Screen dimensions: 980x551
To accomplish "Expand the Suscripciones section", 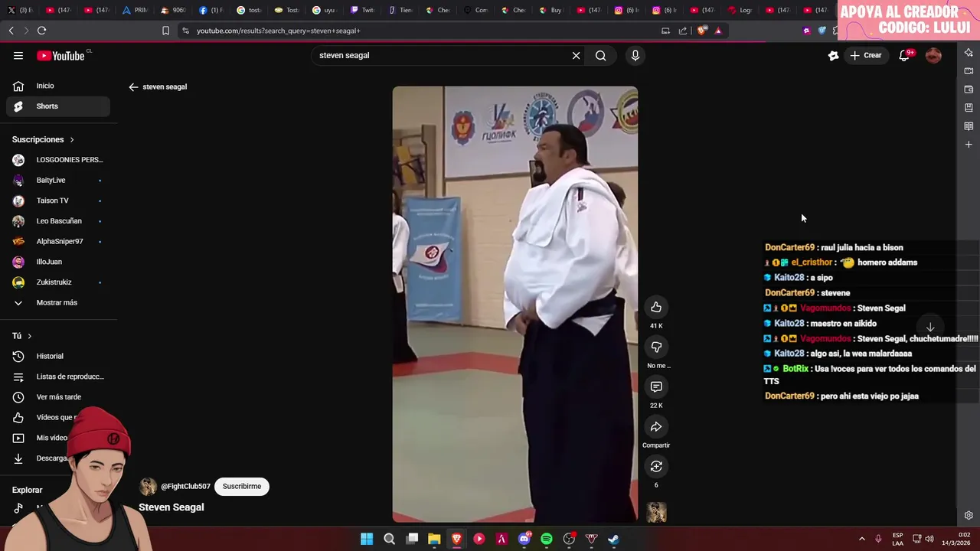I will 44,139.
